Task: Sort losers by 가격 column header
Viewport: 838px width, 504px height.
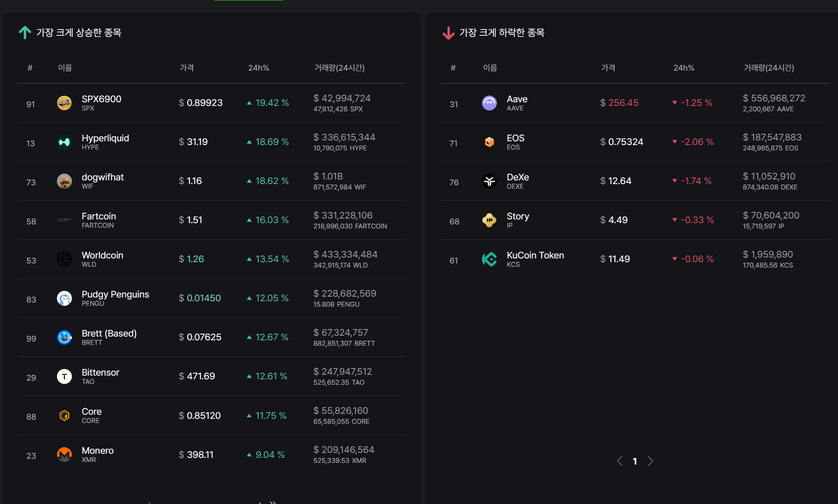Action: [608, 68]
